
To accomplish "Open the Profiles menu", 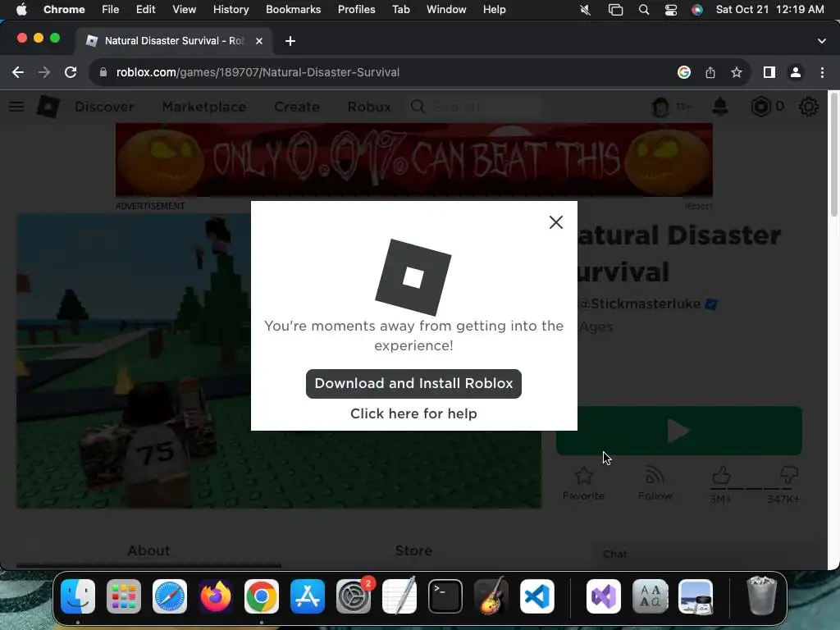I will [356, 10].
